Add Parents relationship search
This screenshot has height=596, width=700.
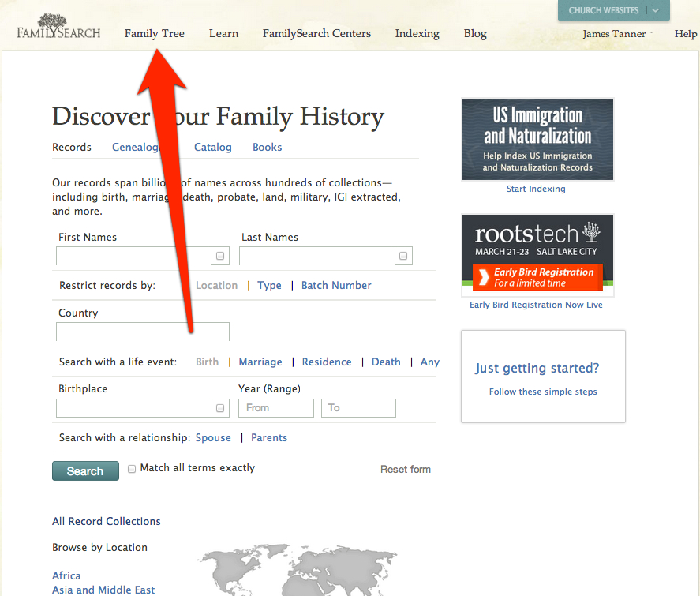coord(269,437)
